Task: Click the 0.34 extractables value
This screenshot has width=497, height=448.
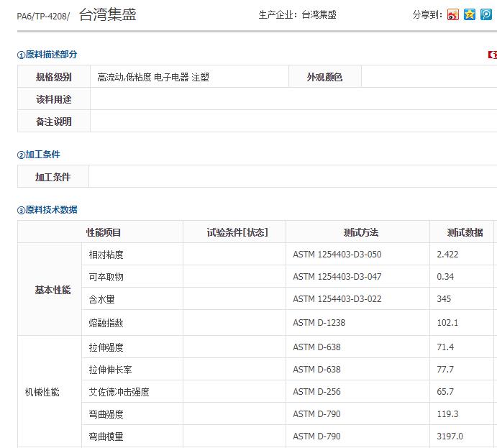Action: point(445,277)
